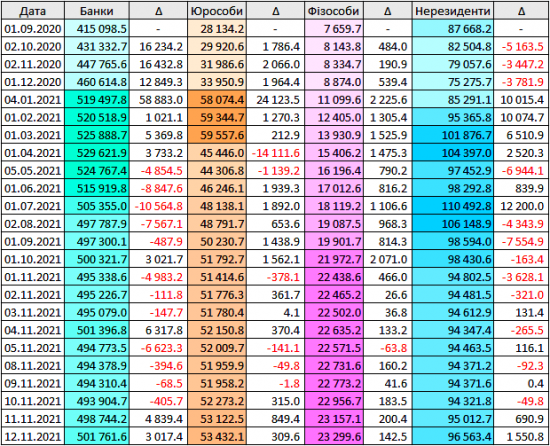Viewport: 550px width, 446px height.
Task: Click the Фізособи column header
Action: point(334,11)
